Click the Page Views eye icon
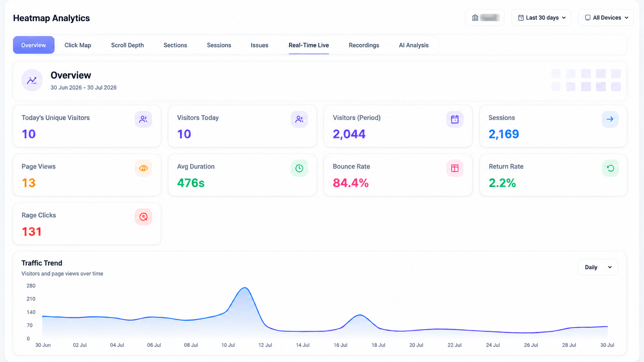Image resolution: width=644 pixels, height=362 pixels. pos(143,168)
